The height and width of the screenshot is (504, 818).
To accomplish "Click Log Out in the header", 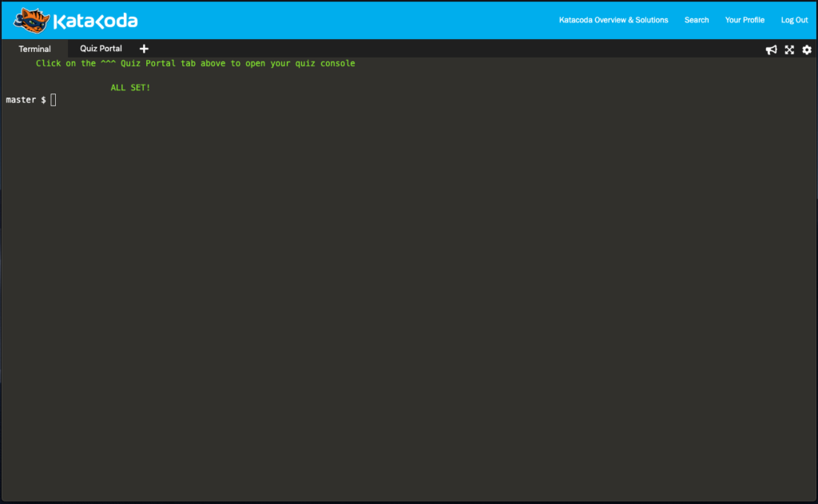I will click(794, 20).
